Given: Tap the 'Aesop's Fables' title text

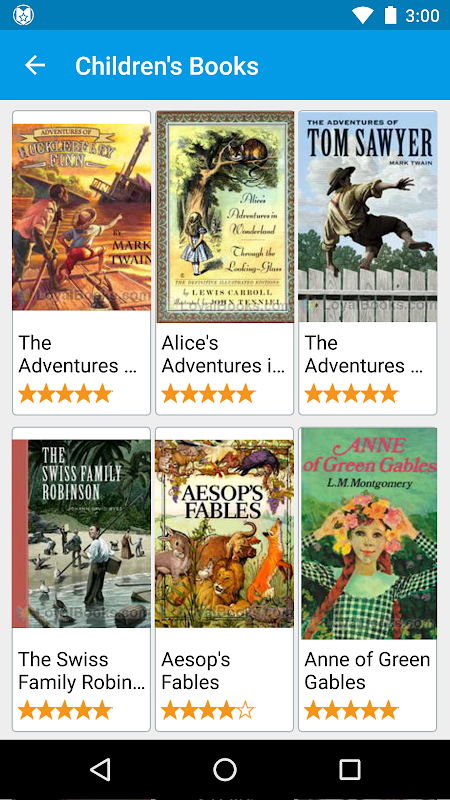Looking at the screenshot, I should (x=196, y=671).
